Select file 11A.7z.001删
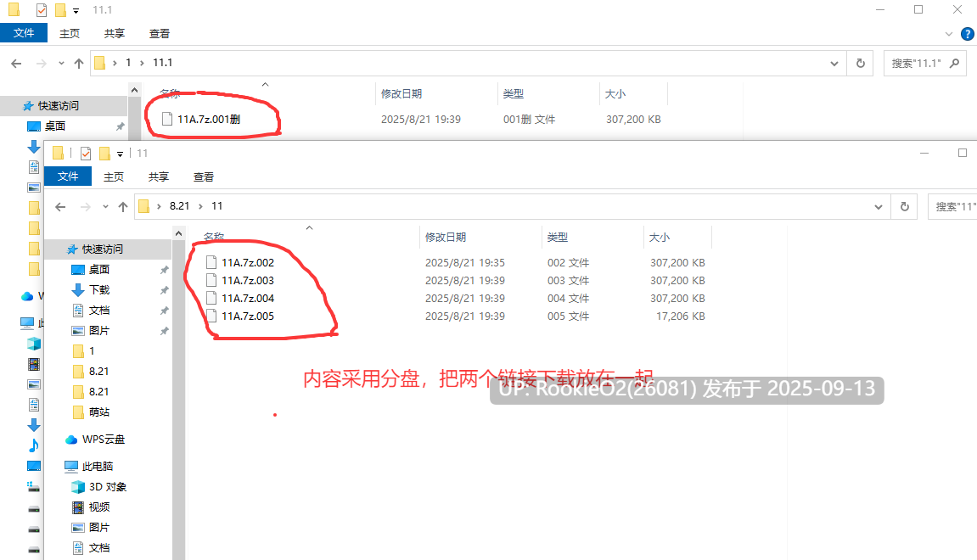This screenshot has height=560, width=977. click(x=209, y=119)
